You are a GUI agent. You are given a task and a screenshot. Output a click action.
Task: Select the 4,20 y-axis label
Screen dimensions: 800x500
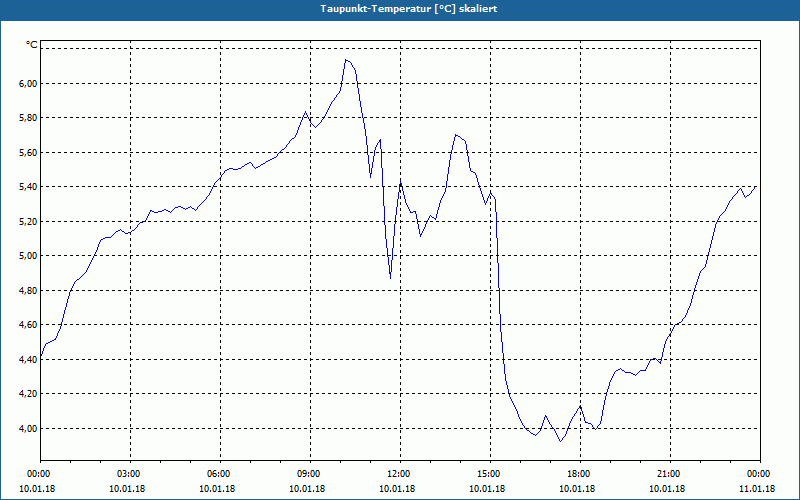tap(28, 394)
